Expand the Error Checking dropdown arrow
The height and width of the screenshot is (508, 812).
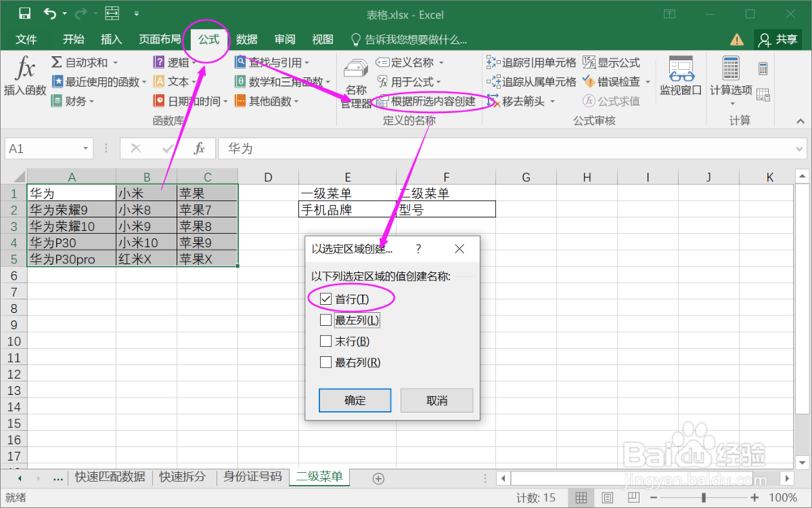point(647,81)
